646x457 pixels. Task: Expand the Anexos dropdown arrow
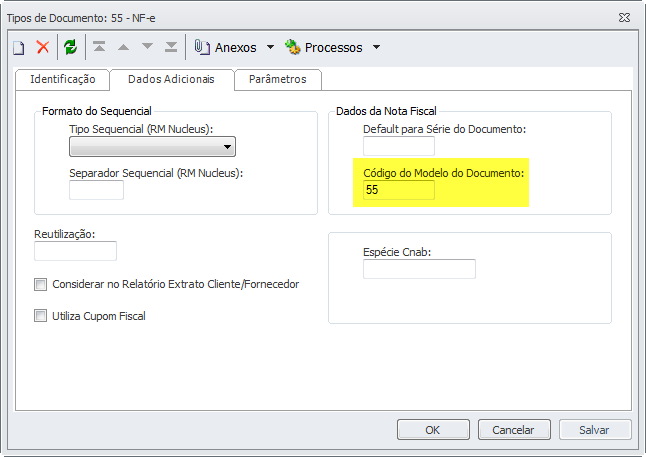270,47
